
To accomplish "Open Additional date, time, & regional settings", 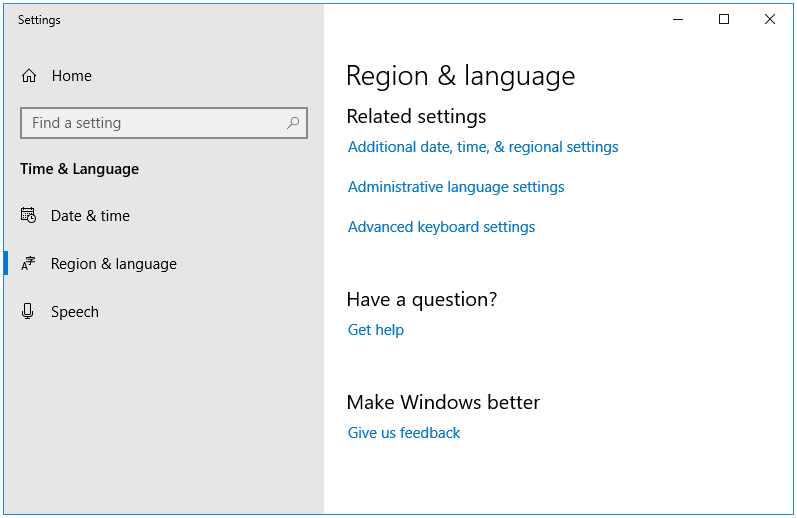I will click(483, 147).
